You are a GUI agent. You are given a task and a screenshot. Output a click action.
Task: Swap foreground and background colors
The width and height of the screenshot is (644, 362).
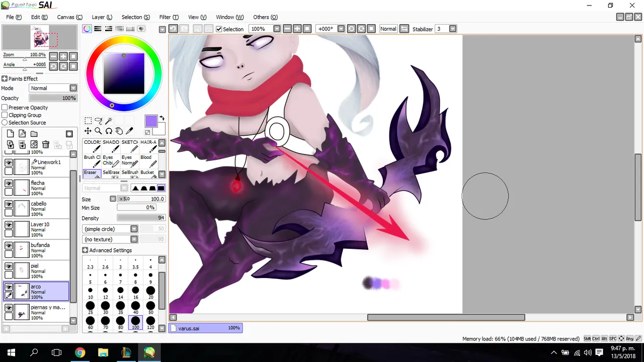(x=162, y=119)
